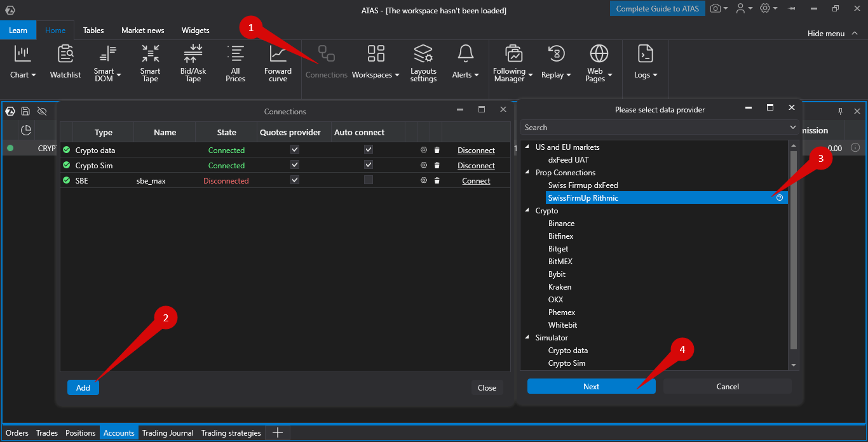
Task: Expand the Replay dropdown arrow
Action: 569,75
